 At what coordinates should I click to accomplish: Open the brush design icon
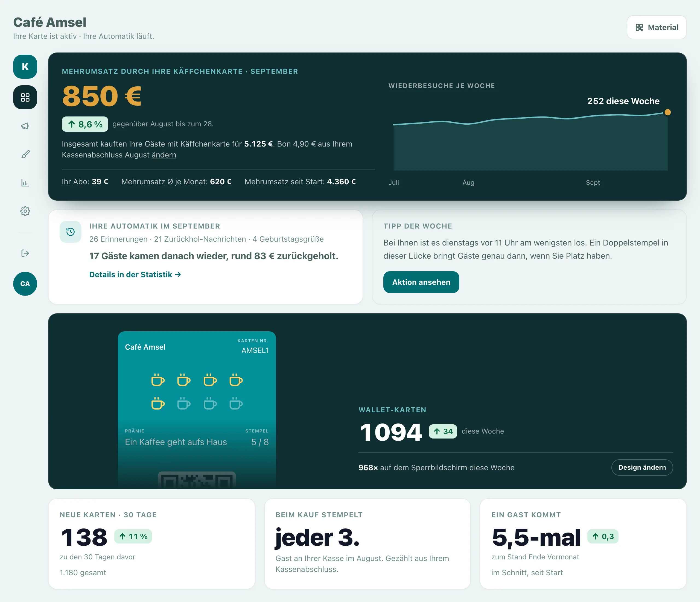pyautogui.click(x=25, y=154)
